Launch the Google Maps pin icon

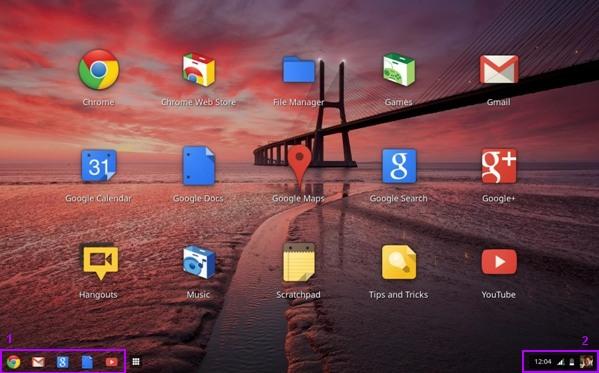point(299,167)
